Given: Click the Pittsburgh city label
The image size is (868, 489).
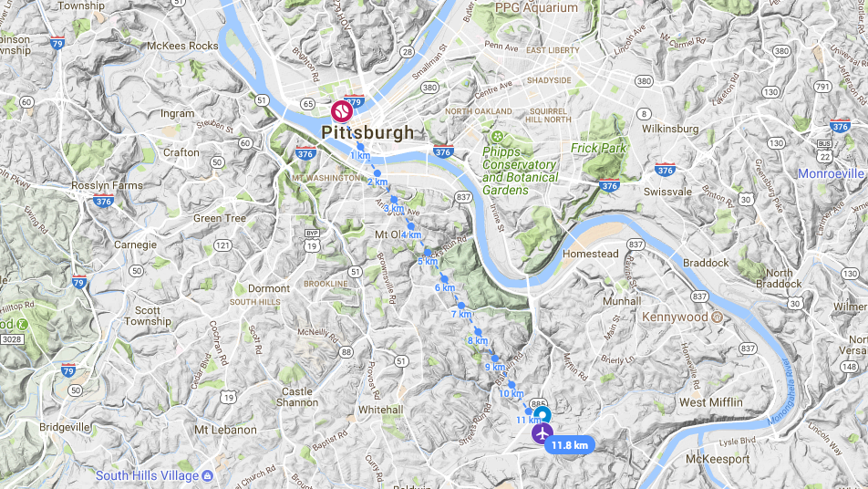Looking at the screenshot, I should point(367,132).
